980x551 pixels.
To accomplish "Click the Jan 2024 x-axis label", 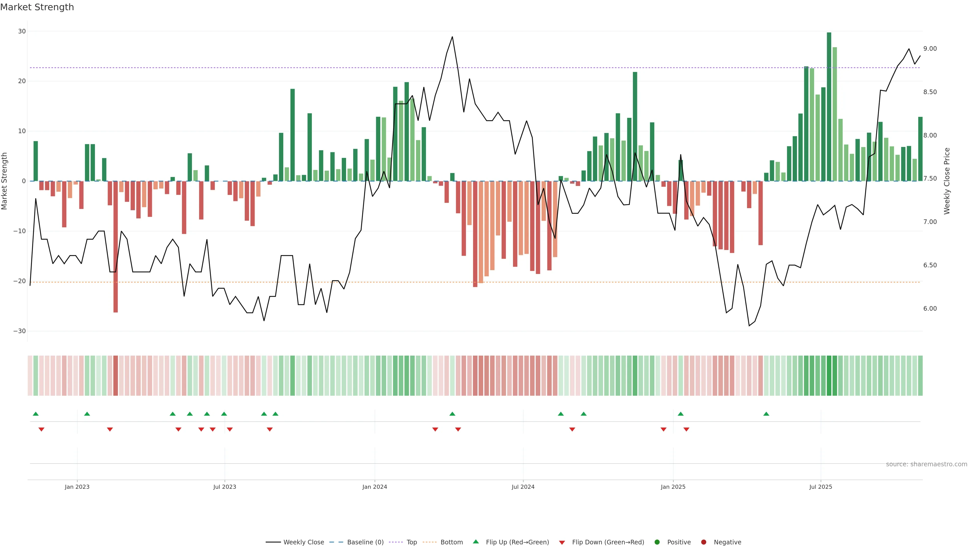I will pos(374,487).
